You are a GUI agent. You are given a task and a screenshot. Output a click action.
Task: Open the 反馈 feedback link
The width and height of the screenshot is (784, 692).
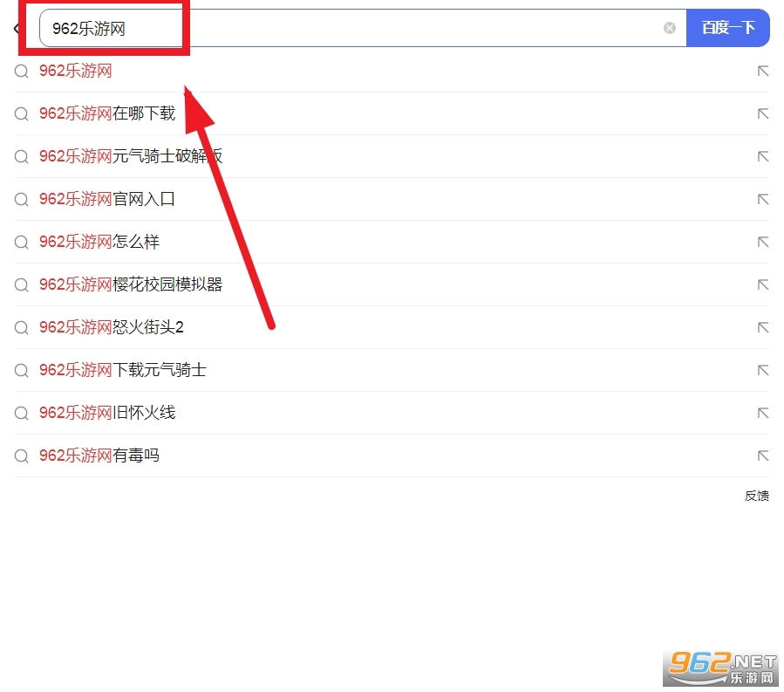click(x=756, y=496)
